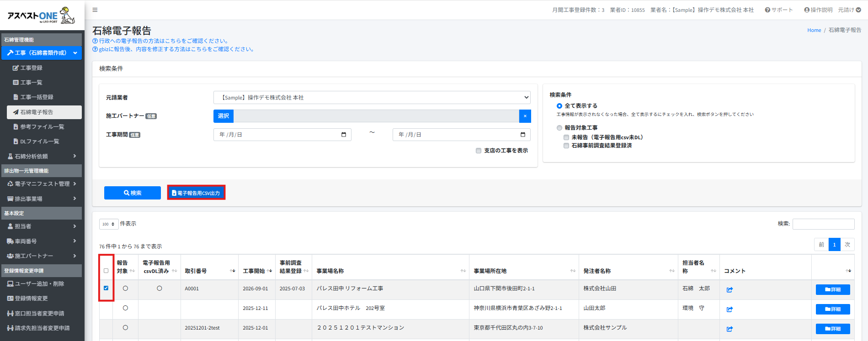Select the 報告対象工事 radio button

pos(559,128)
